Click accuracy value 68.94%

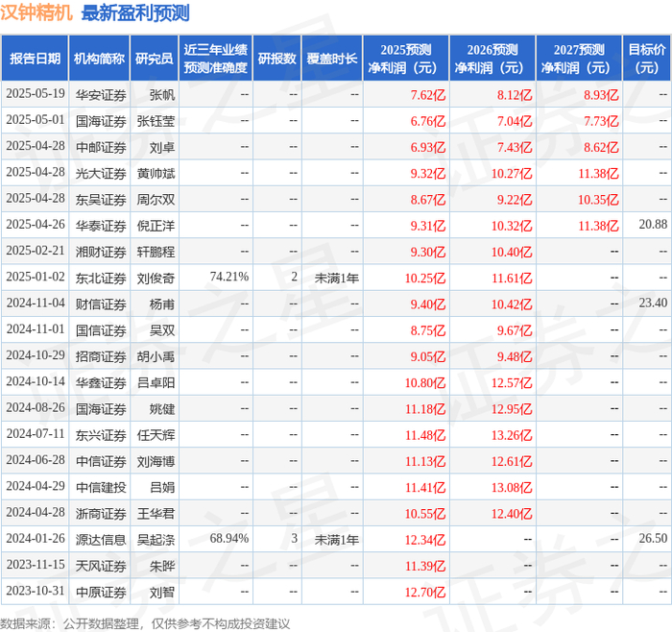(229, 539)
